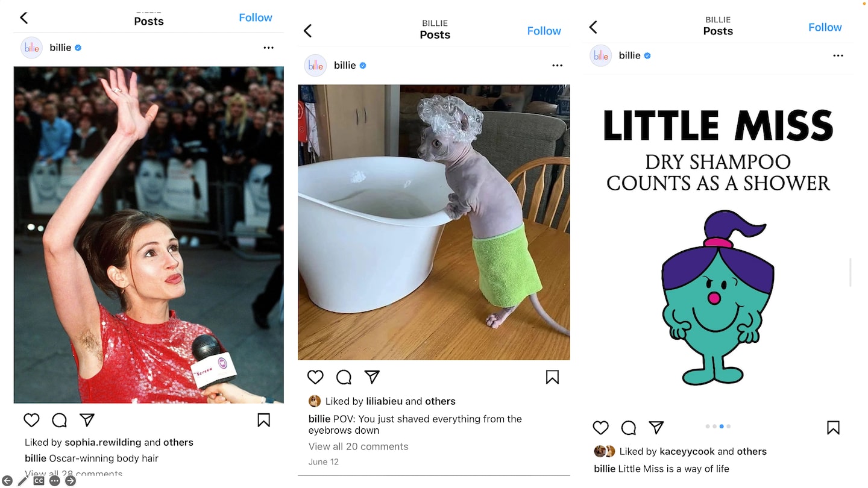Expand options menu on the first post
Image resolution: width=868 pixels, height=488 pixels.
point(268,48)
